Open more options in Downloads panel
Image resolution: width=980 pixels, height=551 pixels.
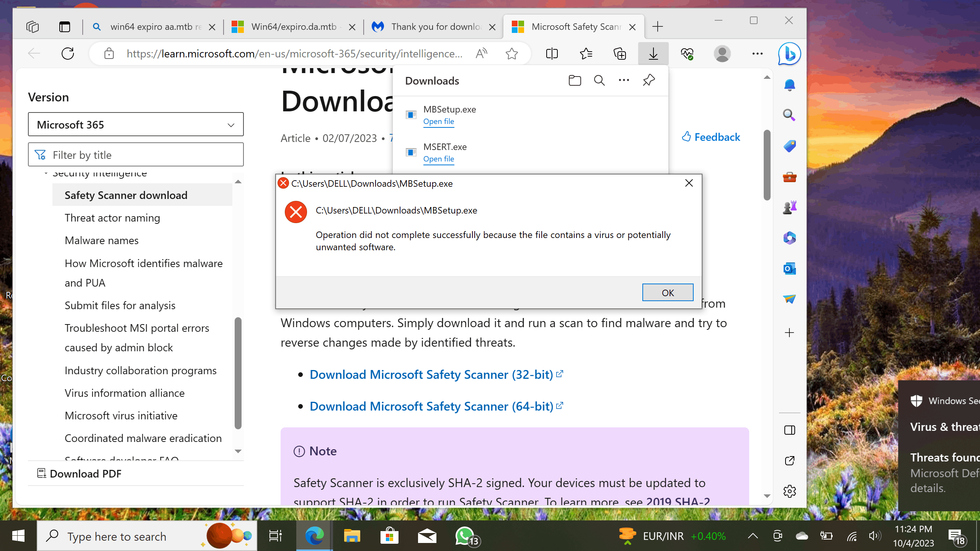624,80
